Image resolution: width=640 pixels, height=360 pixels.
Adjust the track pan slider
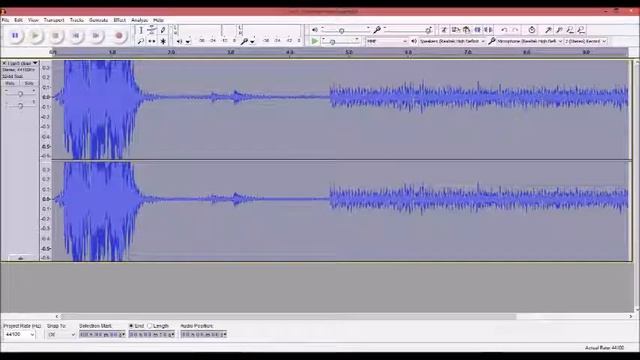[x=20, y=106]
